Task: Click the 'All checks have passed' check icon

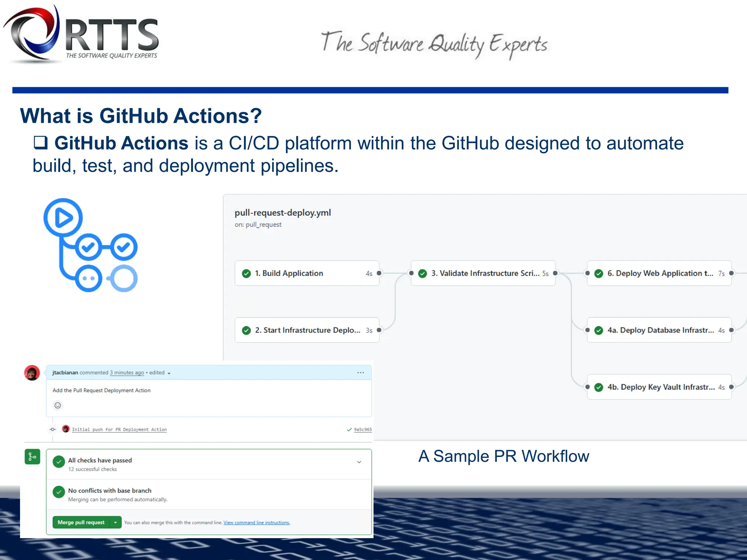Action: (59, 462)
